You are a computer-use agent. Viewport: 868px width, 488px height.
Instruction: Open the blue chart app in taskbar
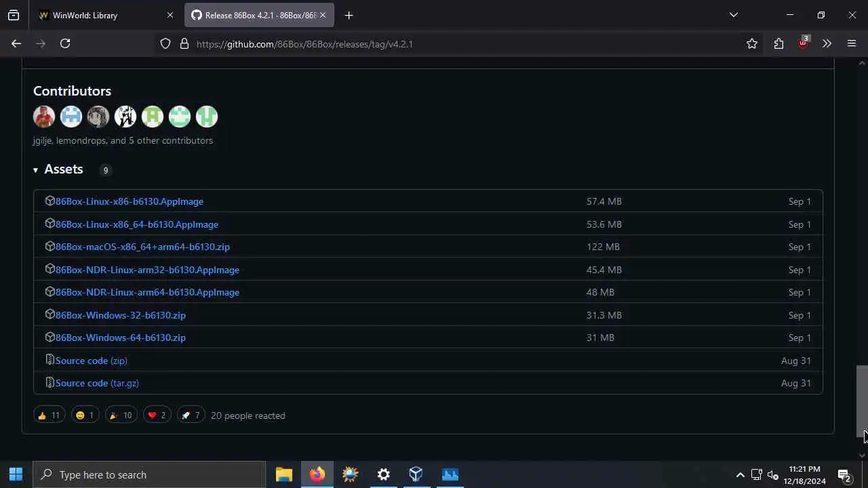click(450, 474)
